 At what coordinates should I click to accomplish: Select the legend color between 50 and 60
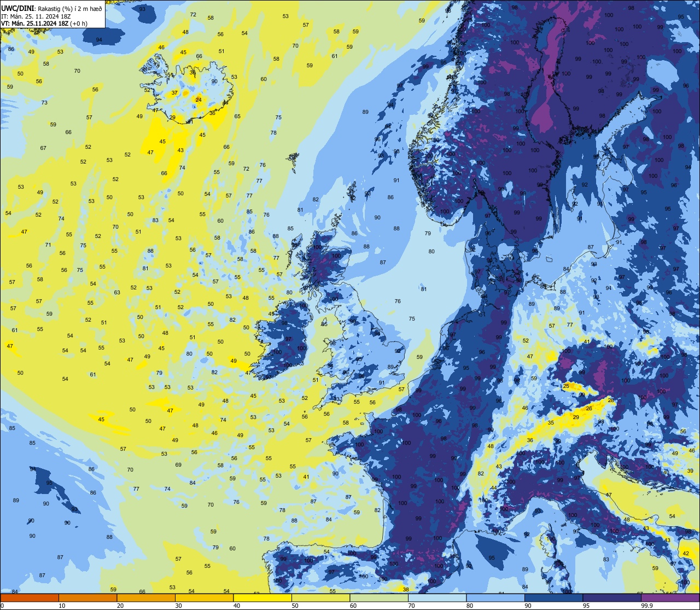click(x=320, y=597)
